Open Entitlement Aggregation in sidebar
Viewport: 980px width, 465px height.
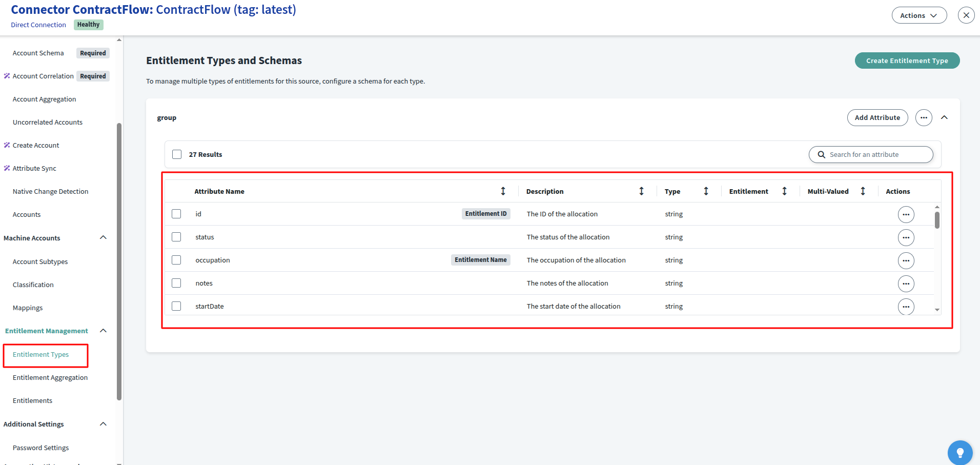[x=50, y=377]
